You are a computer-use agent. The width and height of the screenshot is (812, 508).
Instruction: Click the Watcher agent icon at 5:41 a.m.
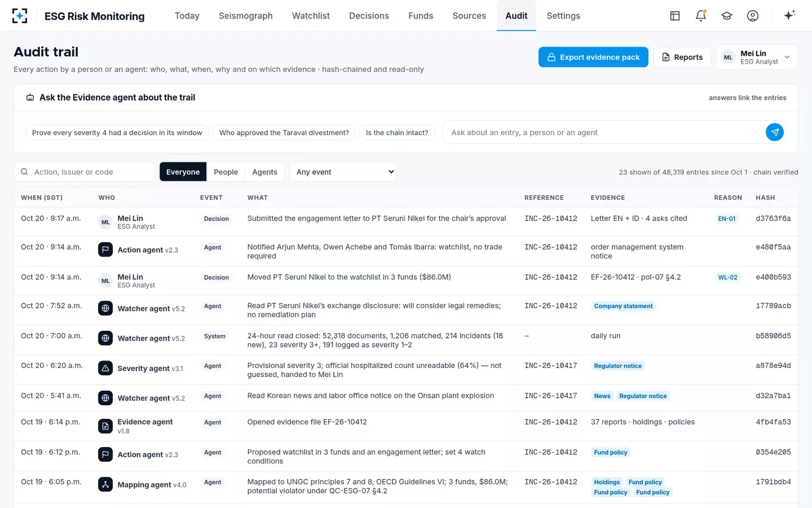coord(105,398)
